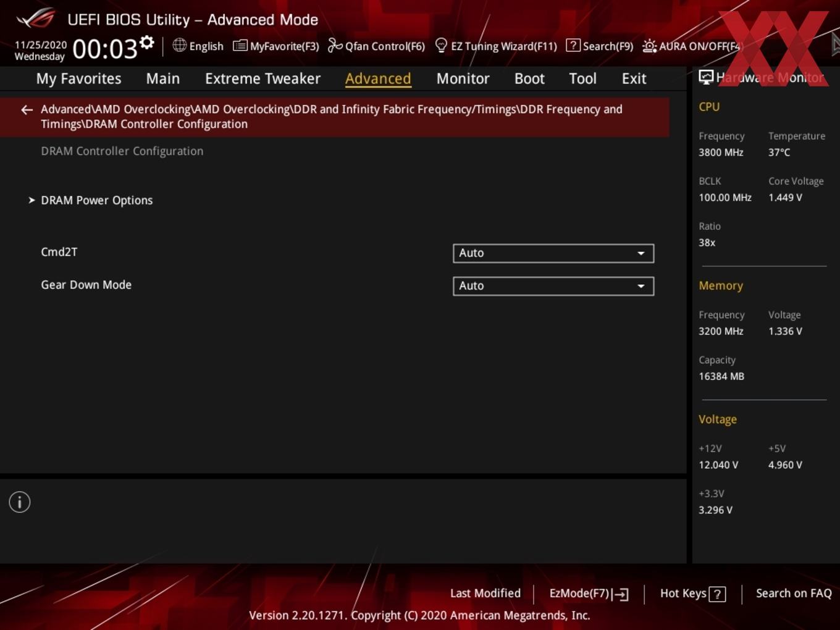Click the 12.040 V reading
This screenshot has width=840, height=630.
click(x=718, y=465)
